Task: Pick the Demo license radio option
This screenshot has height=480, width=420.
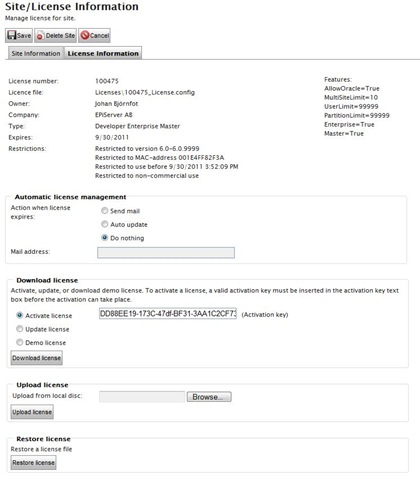Action: click(x=20, y=342)
